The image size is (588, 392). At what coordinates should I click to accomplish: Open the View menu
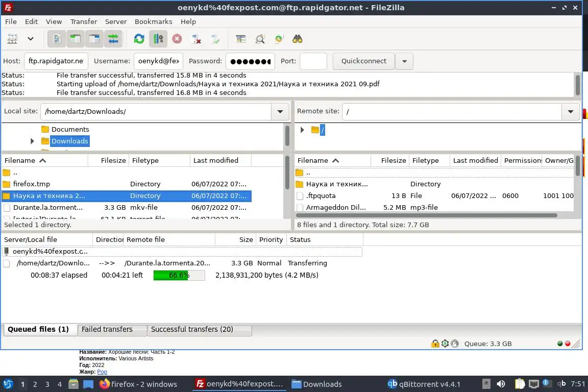tap(54, 21)
